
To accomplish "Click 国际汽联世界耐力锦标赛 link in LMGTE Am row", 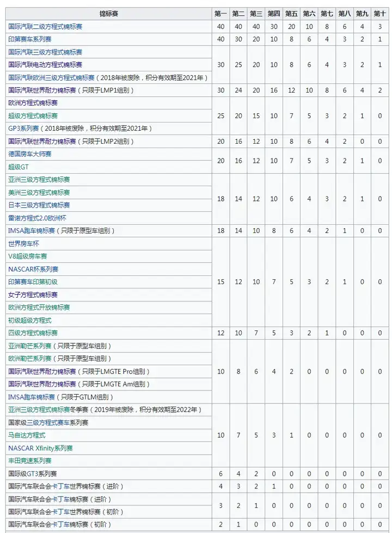I will (x=42, y=384).
